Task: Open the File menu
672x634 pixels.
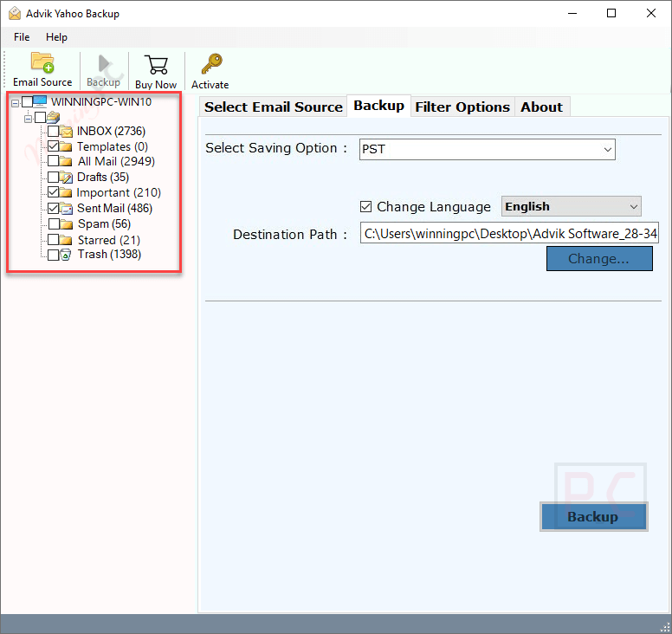Action: coord(22,37)
